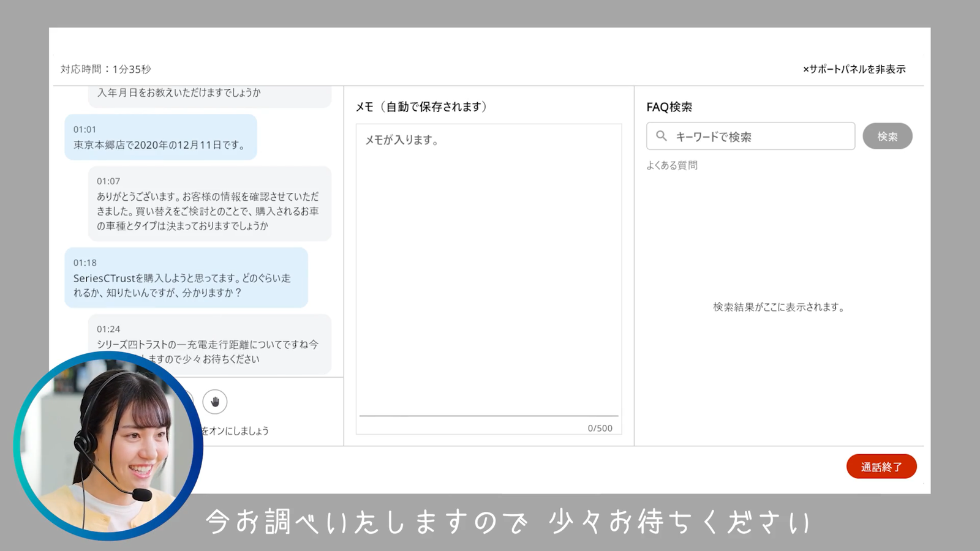
Task: Focus the キーワードで検索 input field
Action: [x=750, y=136]
